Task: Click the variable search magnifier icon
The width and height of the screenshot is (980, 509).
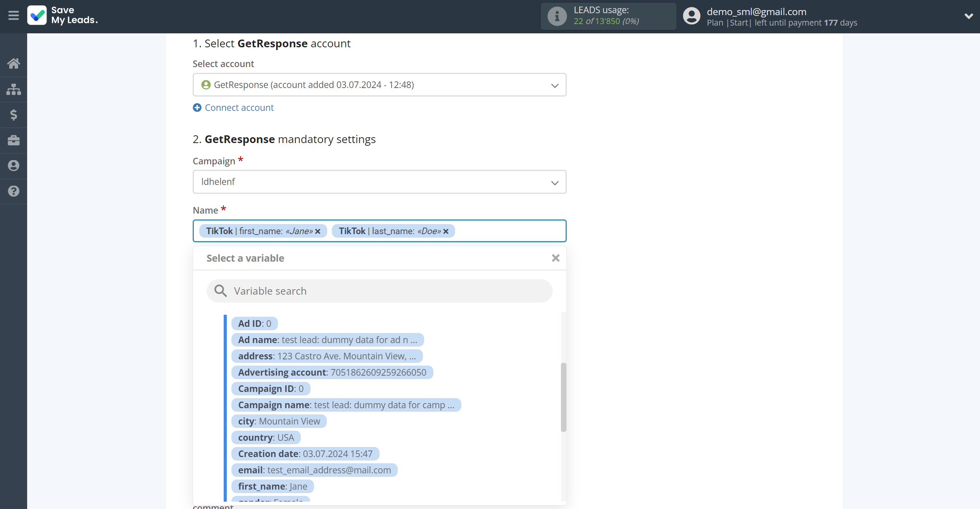Action: (x=221, y=291)
